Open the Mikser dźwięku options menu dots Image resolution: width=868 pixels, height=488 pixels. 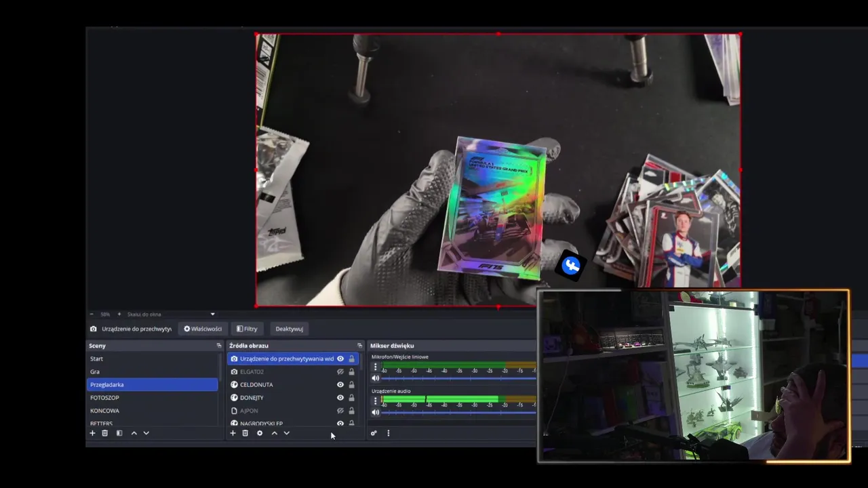click(388, 433)
